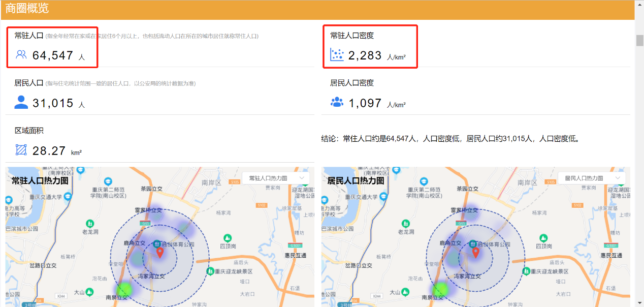Click the green heat spot near 南泉立交 on left map

123,289
